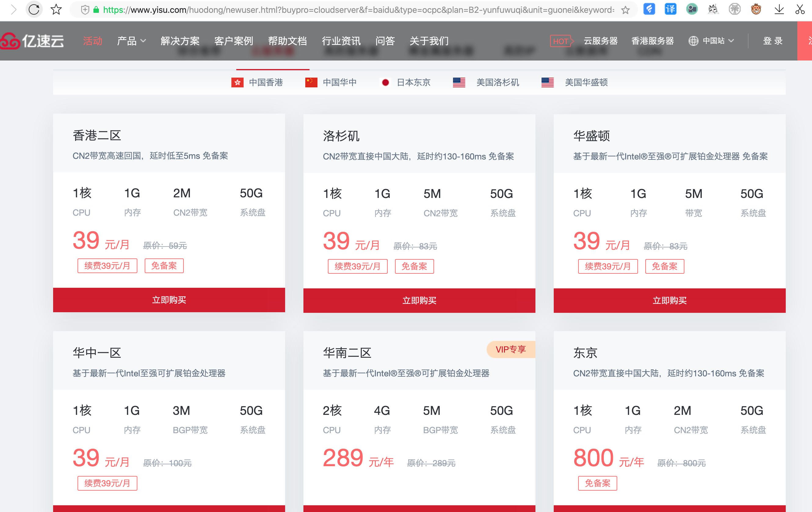Click the 289 元/年 price
Image resolution: width=812 pixels, height=512 pixels.
tap(358, 458)
